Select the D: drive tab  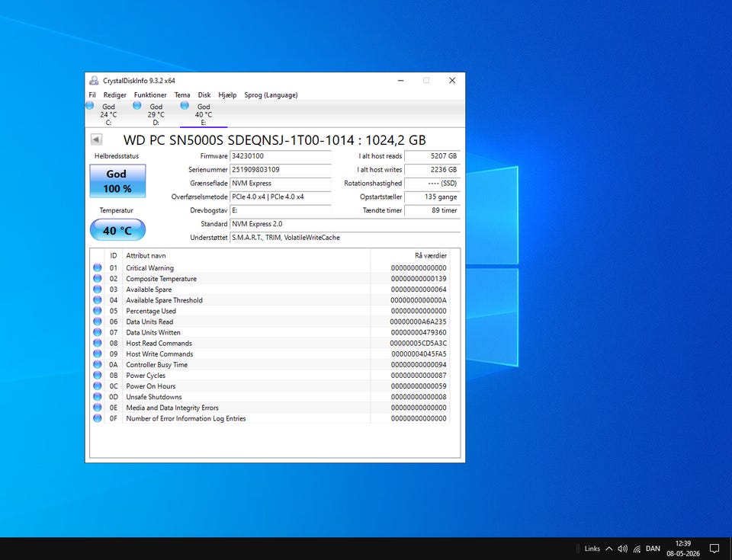(x=156, y=114)
